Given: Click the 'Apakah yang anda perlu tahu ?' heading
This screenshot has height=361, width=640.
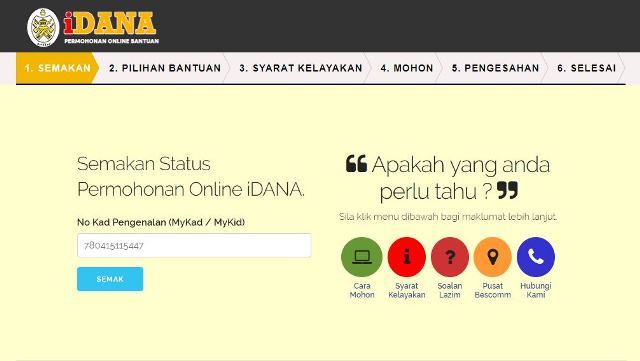Looking at the screenshot, I should [448, 178].
